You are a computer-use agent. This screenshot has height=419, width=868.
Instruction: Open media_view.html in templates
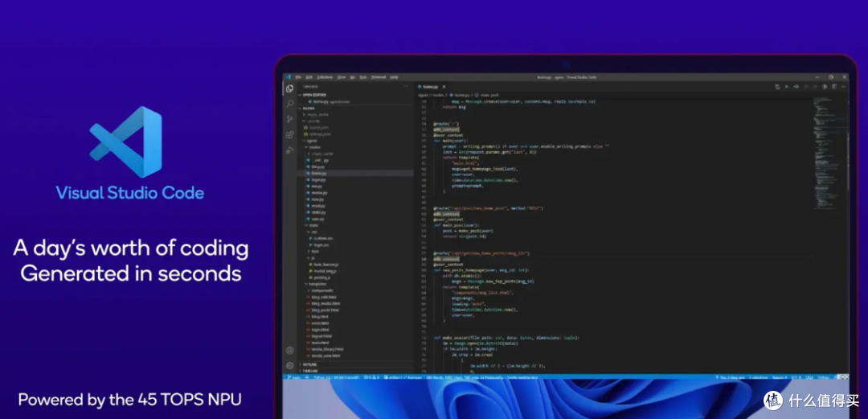[x=323, y=355]
